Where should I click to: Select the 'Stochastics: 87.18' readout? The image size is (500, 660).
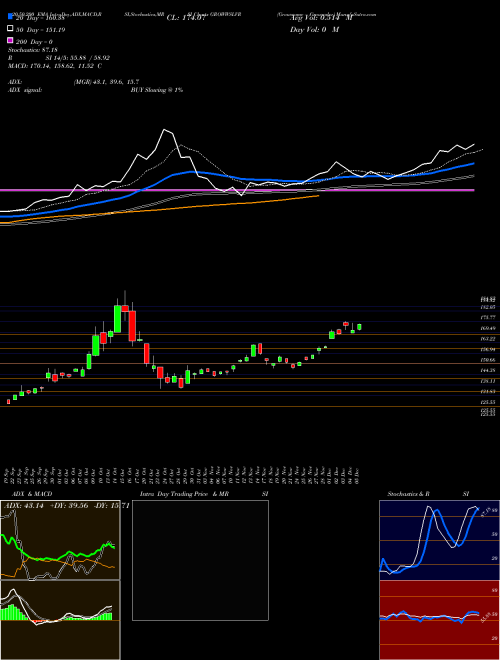(33, 50)
